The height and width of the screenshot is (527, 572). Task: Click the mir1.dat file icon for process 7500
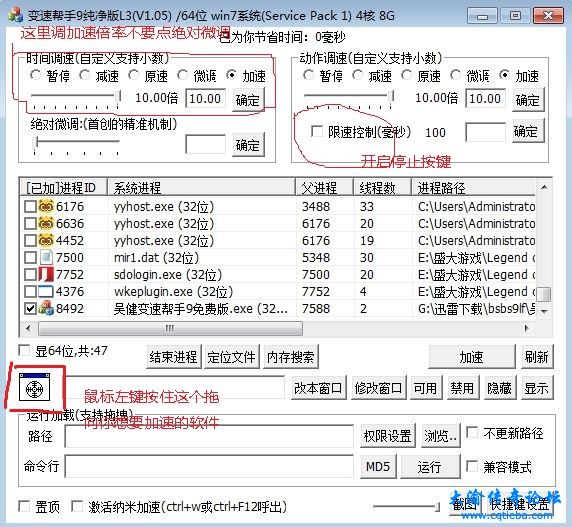tap(46, 257)
